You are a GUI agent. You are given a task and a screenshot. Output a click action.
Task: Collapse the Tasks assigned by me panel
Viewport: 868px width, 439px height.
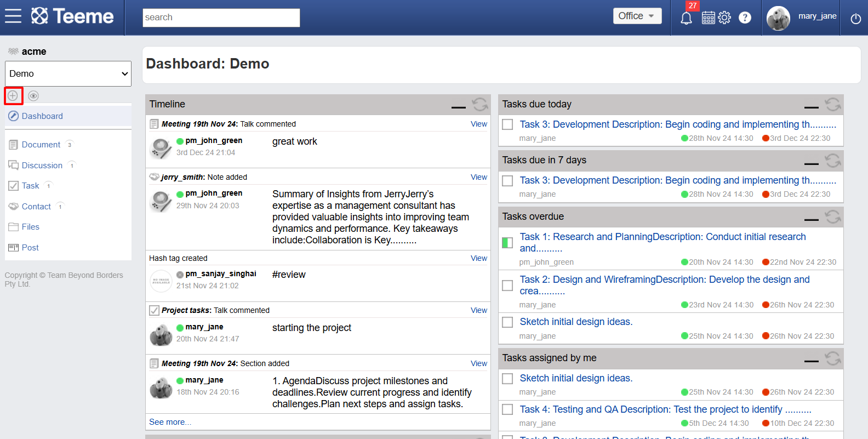(812, 361)
